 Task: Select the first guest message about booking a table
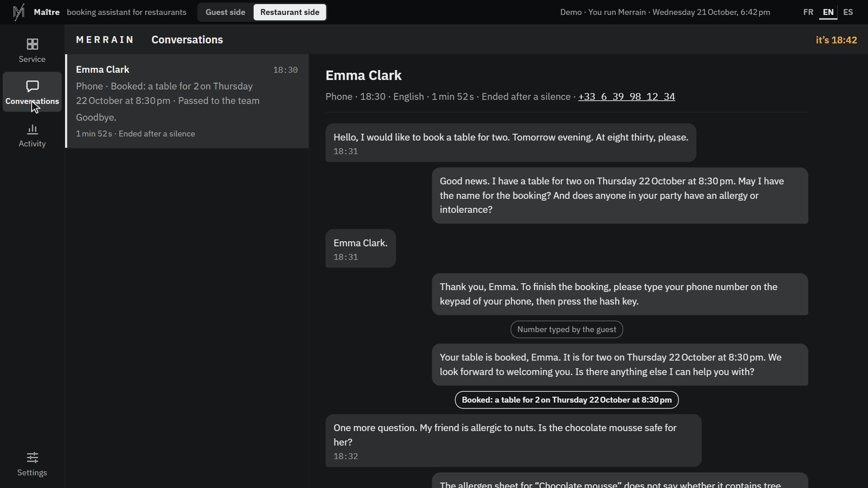(x=511, y=143)
